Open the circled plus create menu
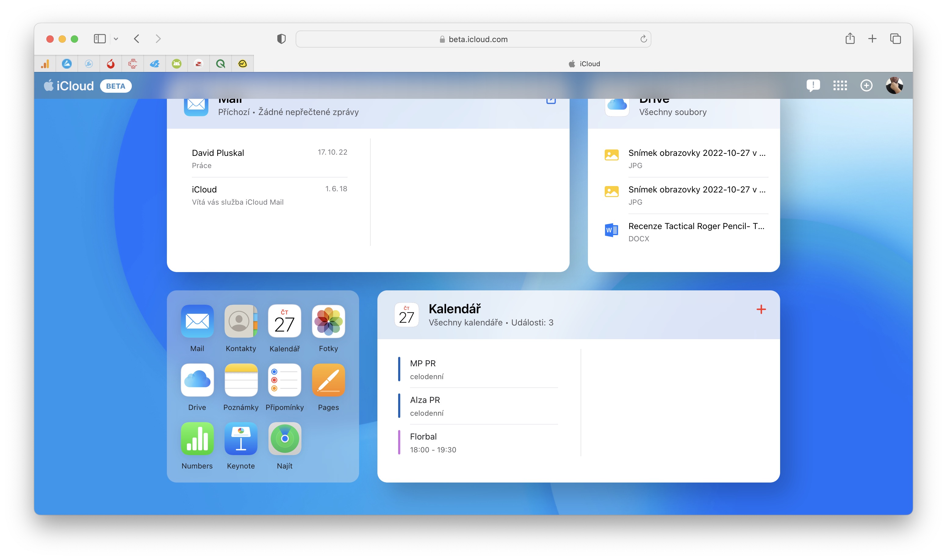This screenshot has height=560, width=947. pyautogui.click(x=866, y=86)
